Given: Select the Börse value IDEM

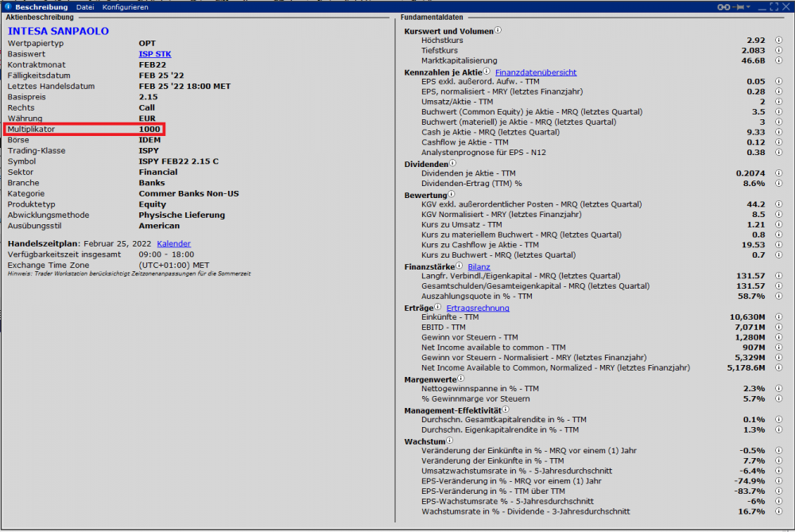Looking at the screenshot, I should click(149, 140).
